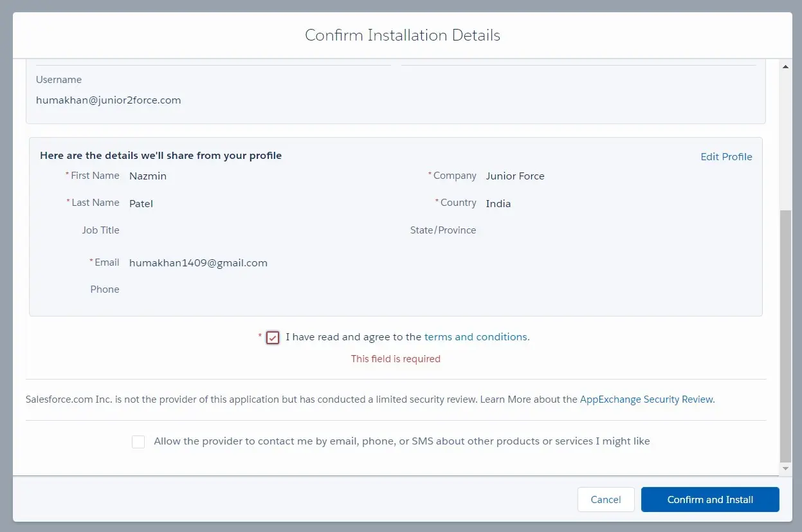Click the Confirm and Install button
This screenshot has width=802, height=532.
(x=710, y=500)
